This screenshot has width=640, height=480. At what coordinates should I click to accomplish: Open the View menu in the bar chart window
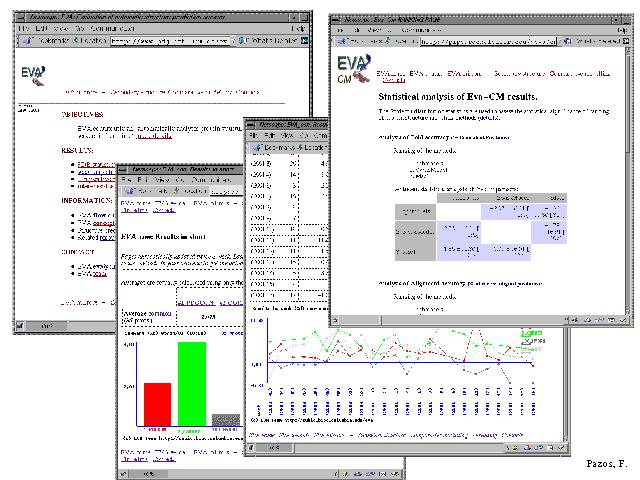tap(162, 180)
